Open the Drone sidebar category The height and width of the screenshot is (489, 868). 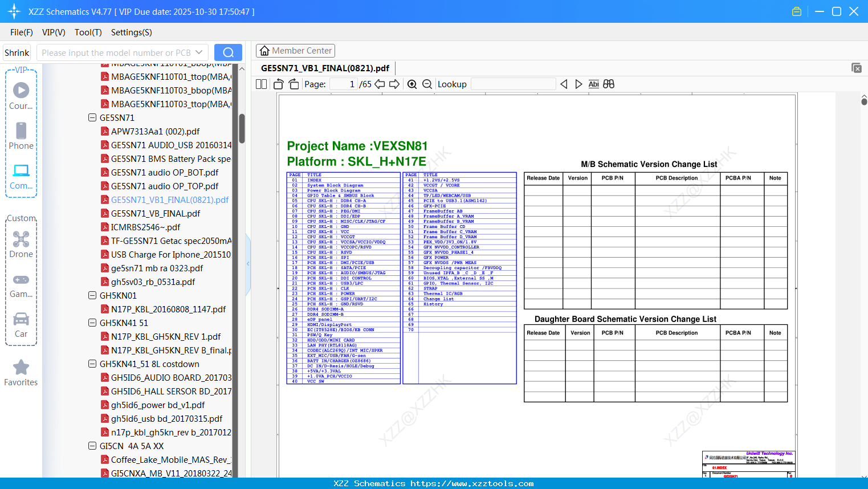[21, 244]
